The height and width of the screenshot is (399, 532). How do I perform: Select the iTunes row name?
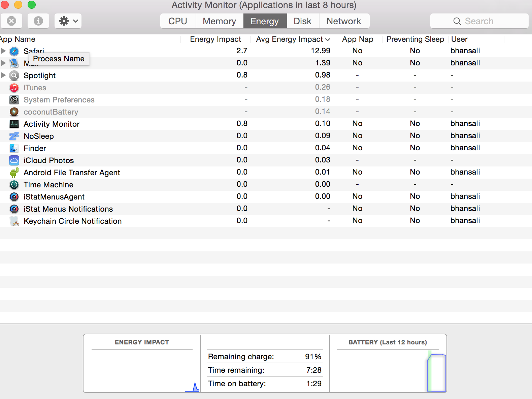click(35, 88)
